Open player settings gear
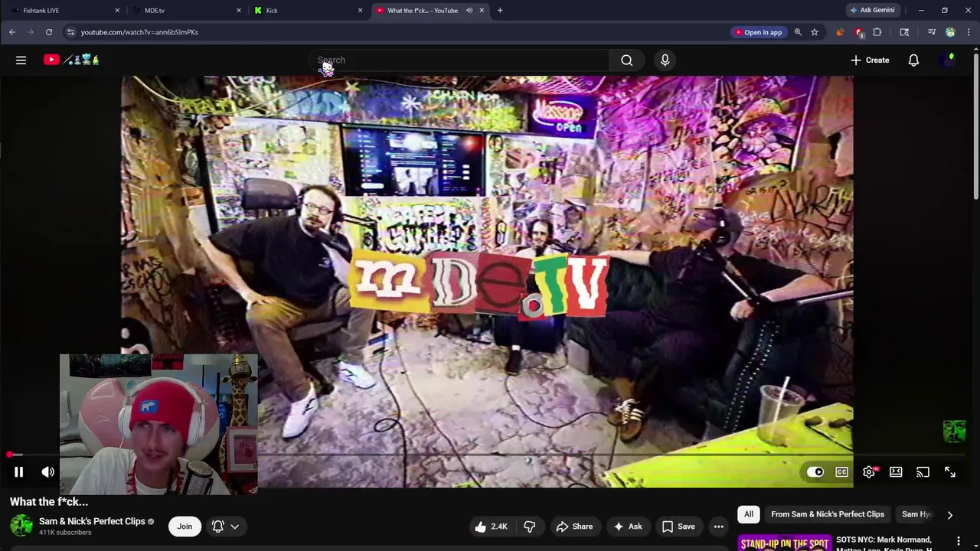The width and height of the screenshot is (980, 551). coord(869,472)
